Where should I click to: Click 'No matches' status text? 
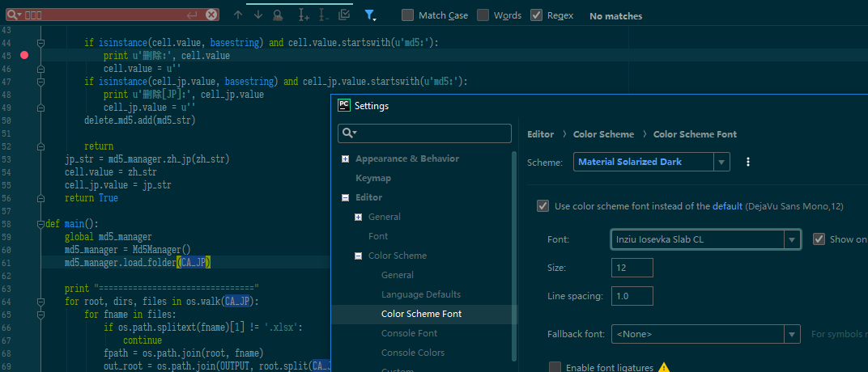pos(615,16)
